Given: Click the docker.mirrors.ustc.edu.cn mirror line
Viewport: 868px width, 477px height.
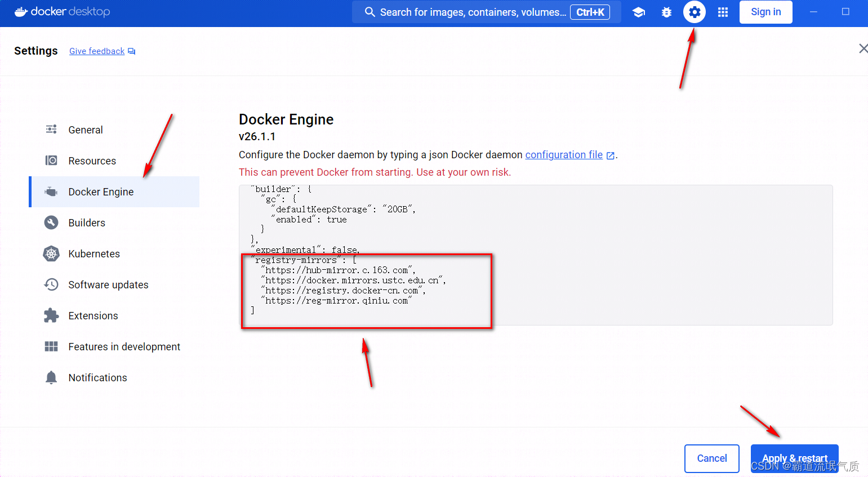Looking at the screenshot, I should click(x=354, y=280).
